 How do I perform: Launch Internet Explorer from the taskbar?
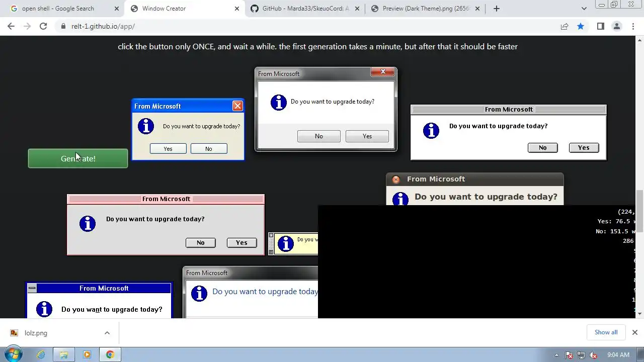41,354
